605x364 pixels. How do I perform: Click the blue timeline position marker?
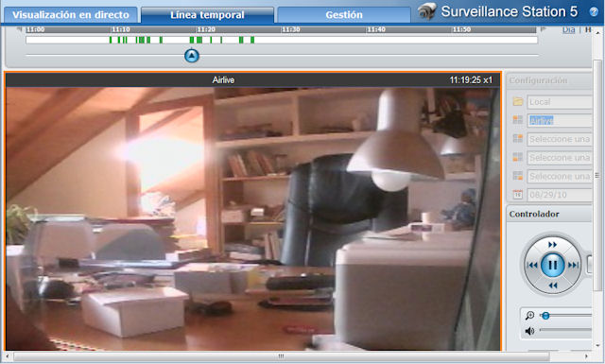tap(191, 56)
